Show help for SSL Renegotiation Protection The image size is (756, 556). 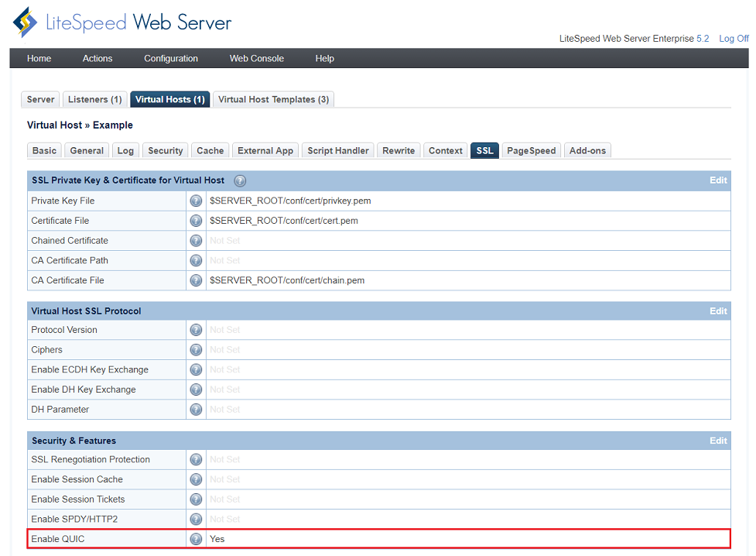coord(196,459)
